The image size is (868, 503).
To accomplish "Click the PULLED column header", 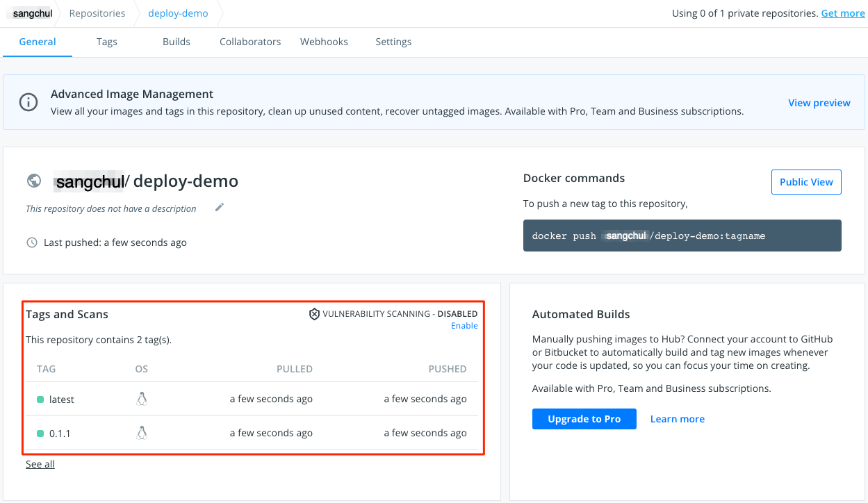I will coord(295,369).
